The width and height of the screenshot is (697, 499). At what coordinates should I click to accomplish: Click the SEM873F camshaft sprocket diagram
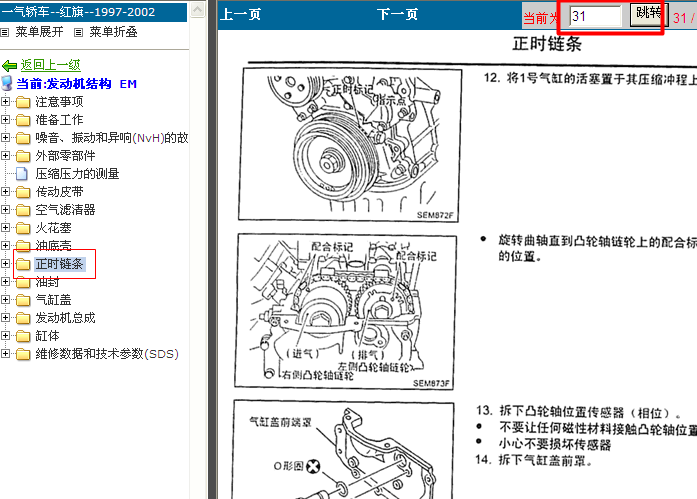(x=345, y=311)
